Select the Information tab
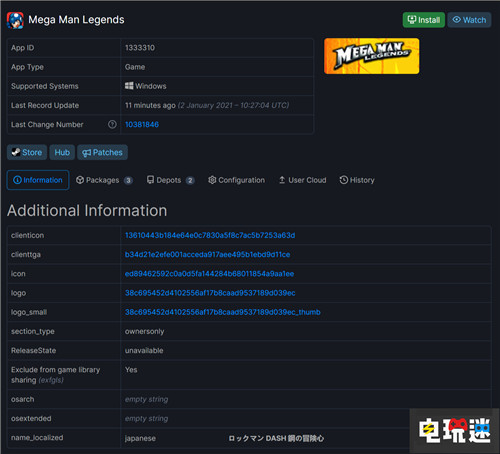 38,180
